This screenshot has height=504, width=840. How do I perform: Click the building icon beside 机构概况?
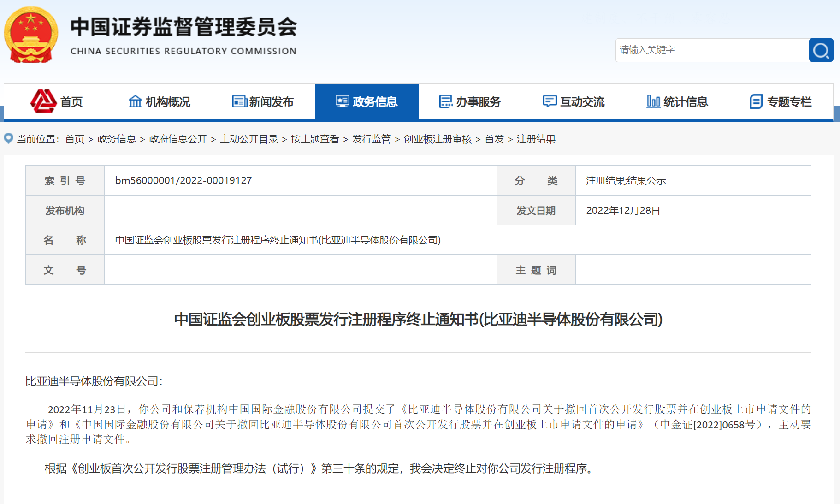point(135,101)
